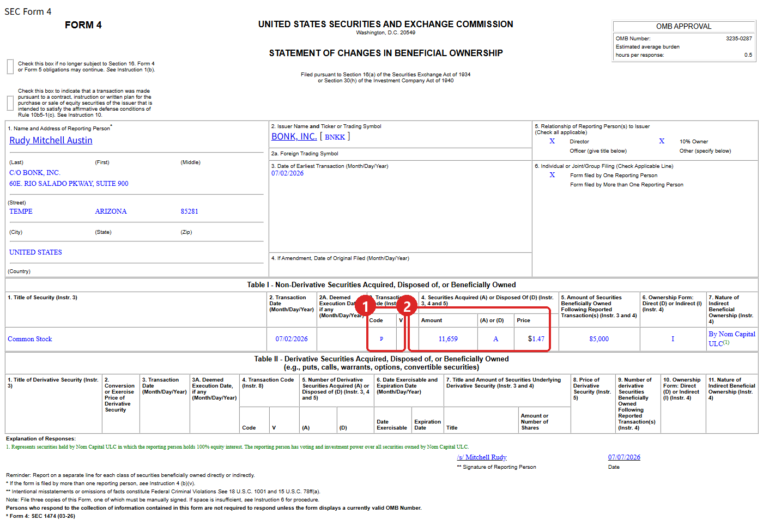The image size is (763, 532).
Task: Click the Common Stock security title
Action: tap(30, 339)
